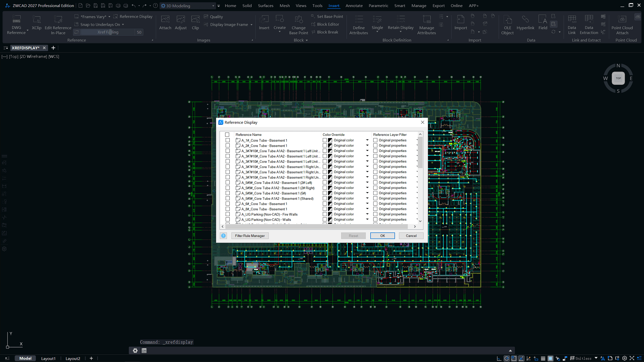Image resolution: width=644 pixels, height=362 pixels.
Task: Expand the color dropdown for A_6#_Core Tube
Action: [x=367, y=203]
